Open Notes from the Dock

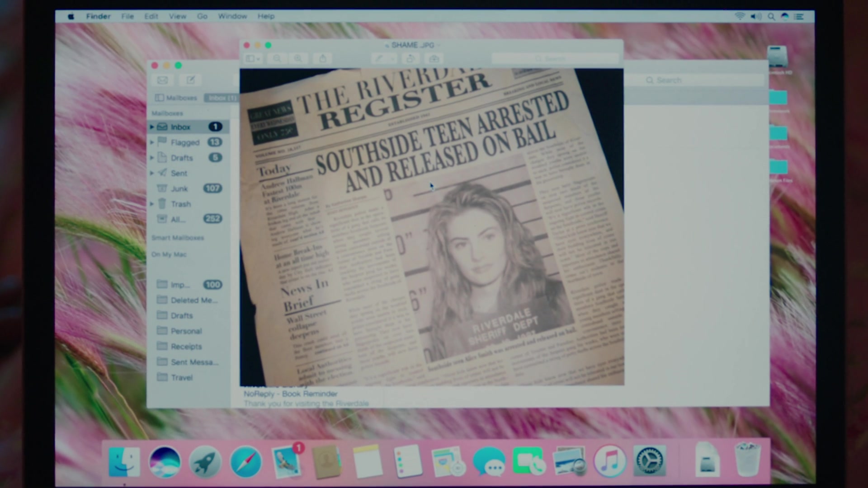point(368,462)
